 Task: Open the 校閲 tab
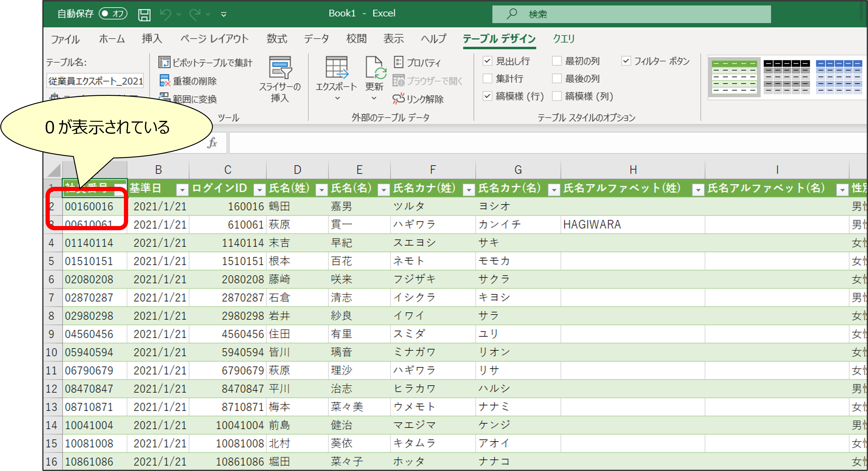pos(356,39)
